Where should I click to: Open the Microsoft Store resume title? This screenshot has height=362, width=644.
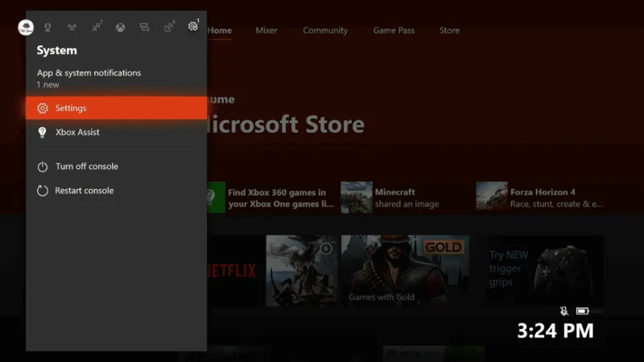[x=286, y=125]
